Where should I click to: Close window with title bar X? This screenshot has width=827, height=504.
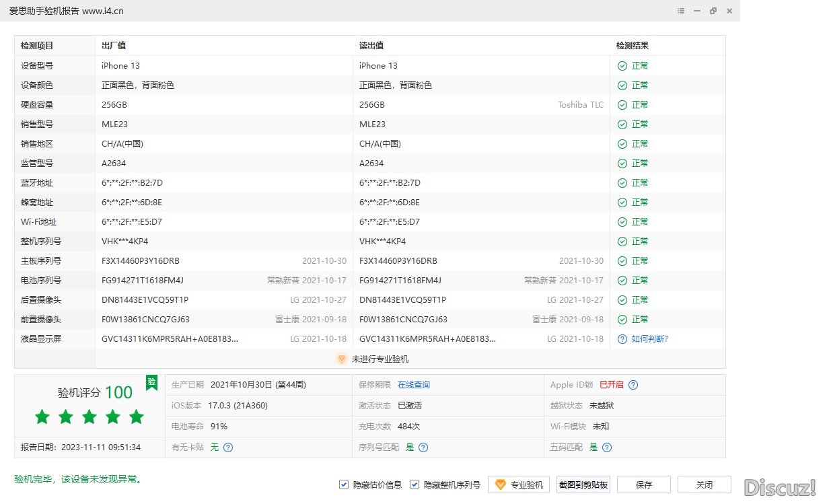coord(729,11)
